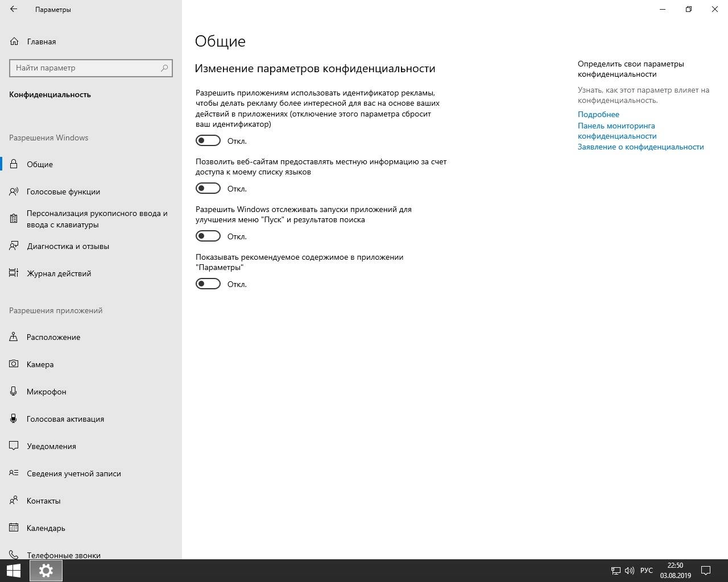Open Заявление о конфиденциальности link
This screenshot has width=728, height=582.
point(641,147)
